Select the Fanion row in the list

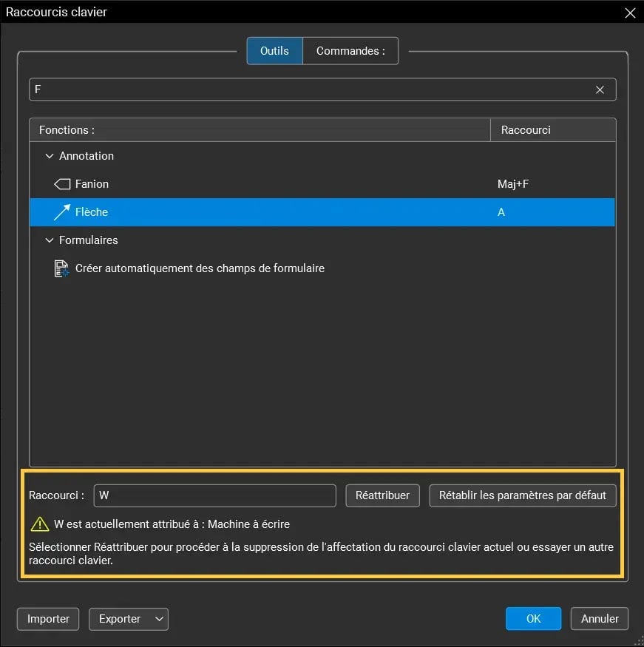click(222, 183)
